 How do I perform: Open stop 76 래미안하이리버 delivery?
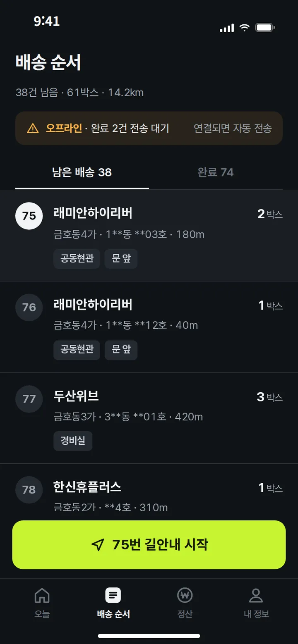coord(149,327)
